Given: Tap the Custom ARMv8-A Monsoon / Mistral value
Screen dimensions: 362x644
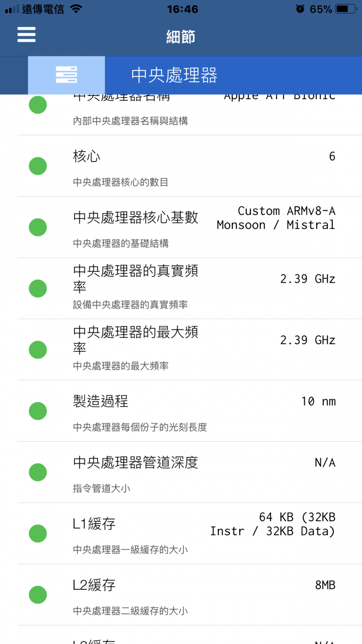Looking at the screenshot, I should click(x=276, y=218).
